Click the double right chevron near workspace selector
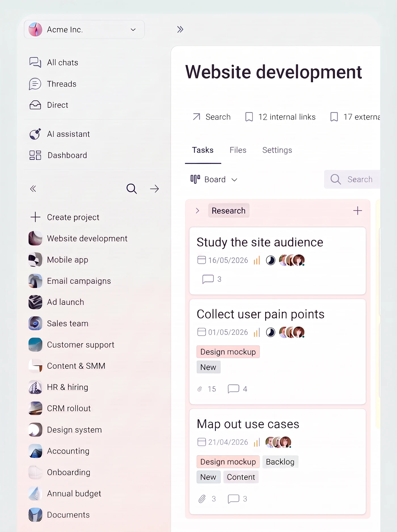This screenshot has width=397, height=532. coord(180,29)
